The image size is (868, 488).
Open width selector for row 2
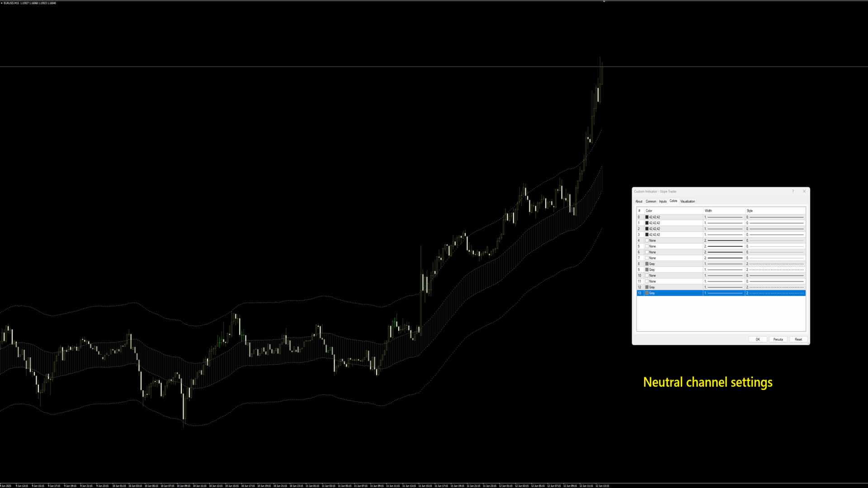point(724,229)
